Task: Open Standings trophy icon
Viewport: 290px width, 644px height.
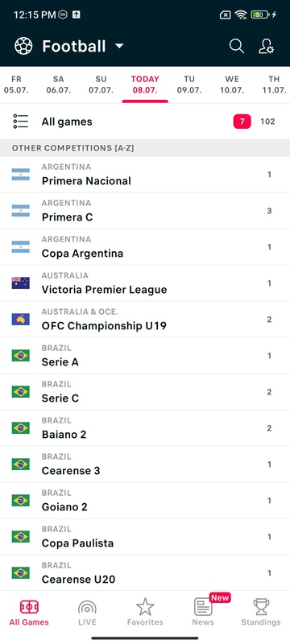Action: pos(261,607)
